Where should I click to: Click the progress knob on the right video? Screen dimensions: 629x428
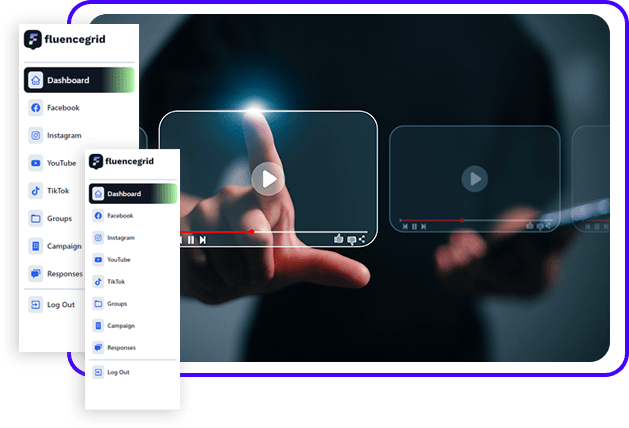pos(462,220)
